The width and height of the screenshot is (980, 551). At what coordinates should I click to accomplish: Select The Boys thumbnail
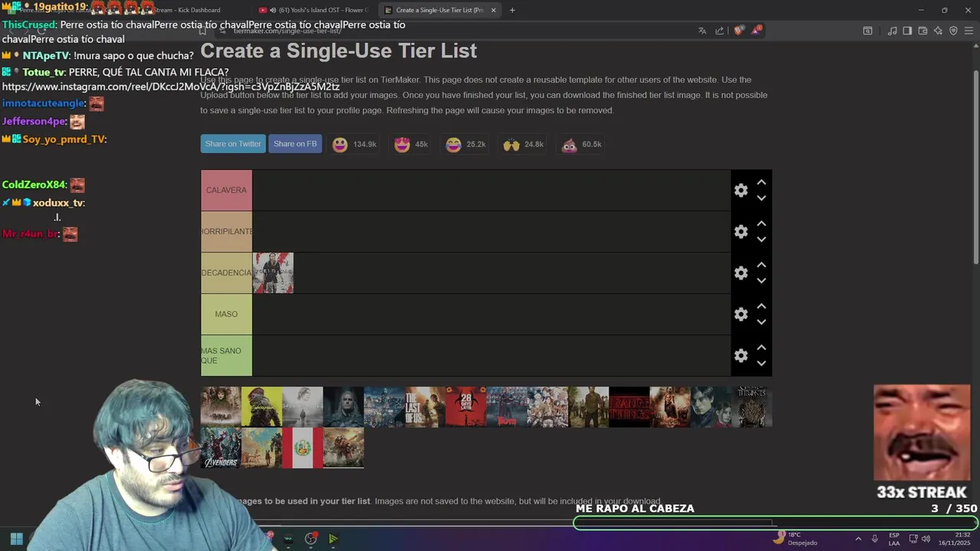click(506, 406)
